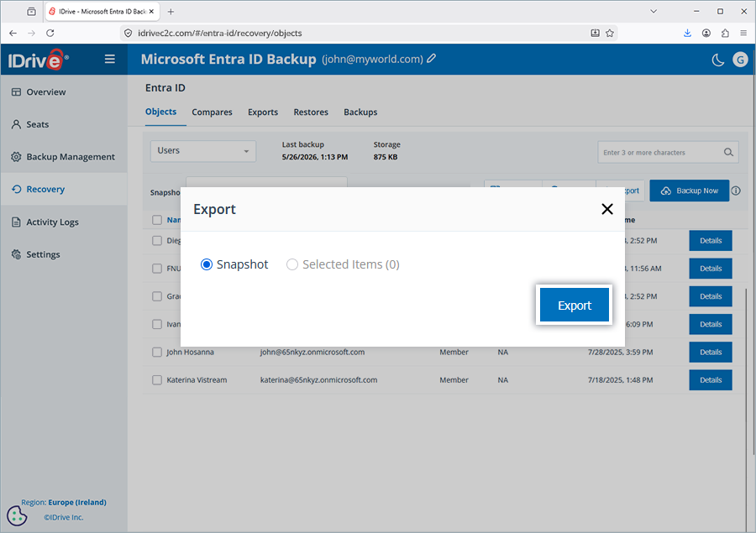Check the row checkbox starting with FNU
Screen dimensions: 756x533
coord(157,269)
